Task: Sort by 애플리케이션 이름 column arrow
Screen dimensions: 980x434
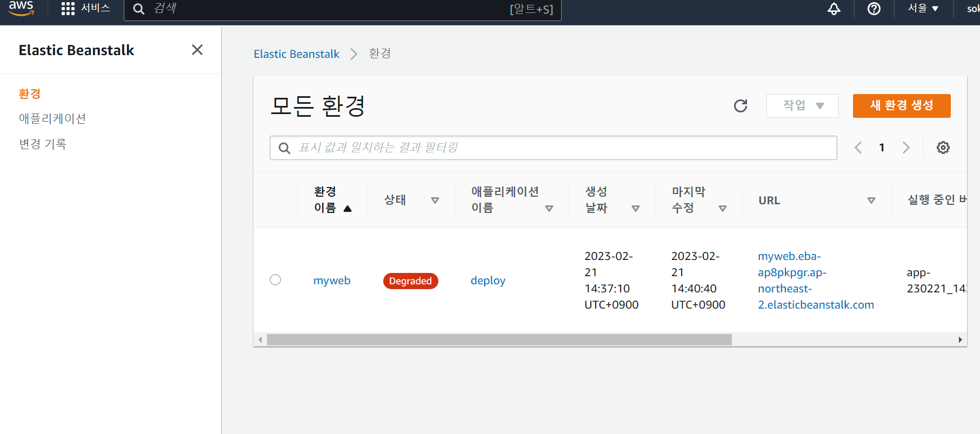Action: [549, 209]
